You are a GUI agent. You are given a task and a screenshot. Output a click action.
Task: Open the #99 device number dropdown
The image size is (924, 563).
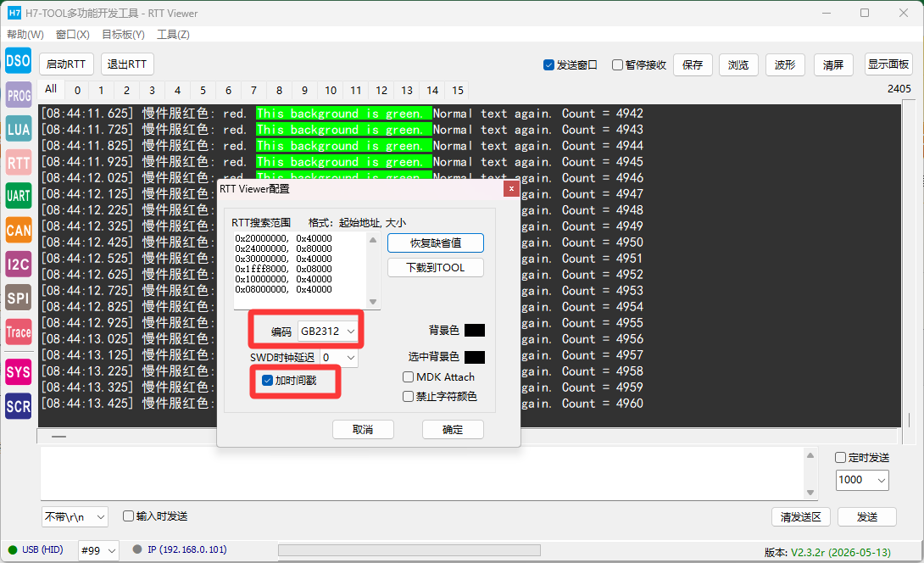coord(99,550)
